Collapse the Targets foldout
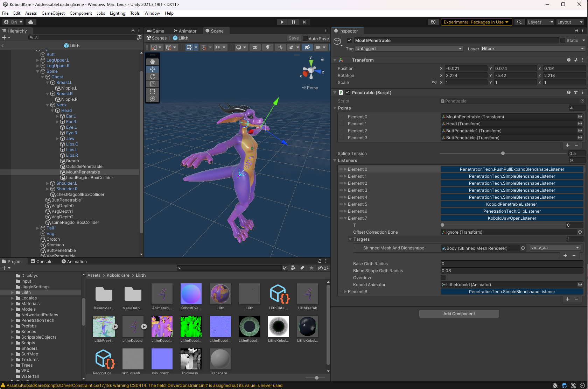This screenshot has height=389, width=588. (x=350, y=239)
